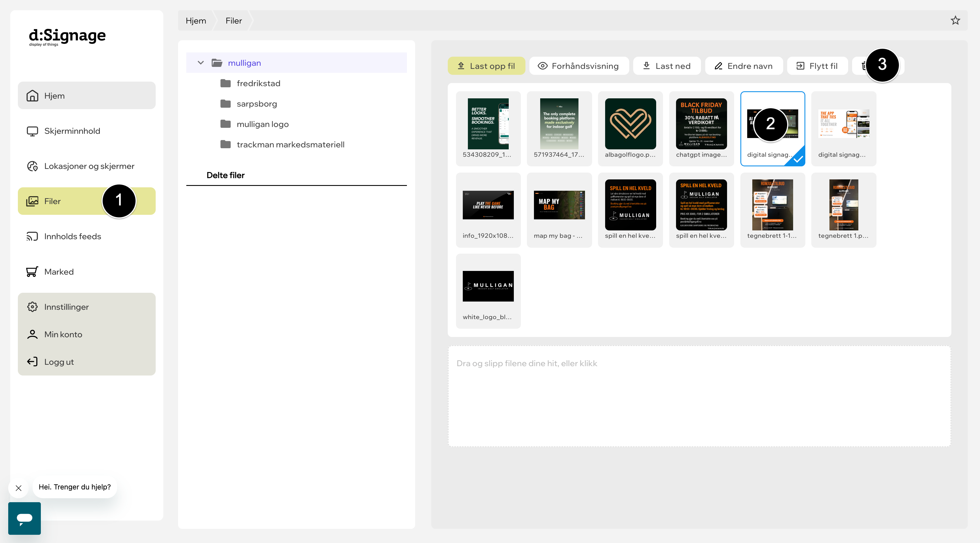Open the Delte filer section

pos(226,175)
